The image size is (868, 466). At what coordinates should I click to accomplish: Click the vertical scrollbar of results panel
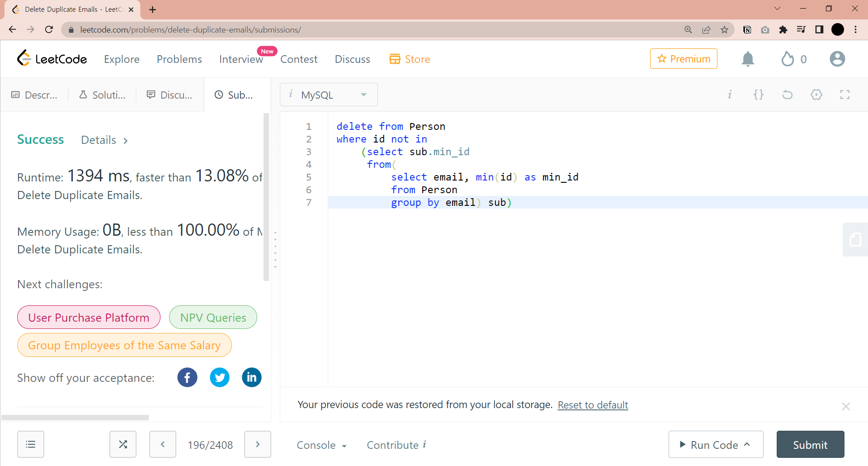click(266, 197)
